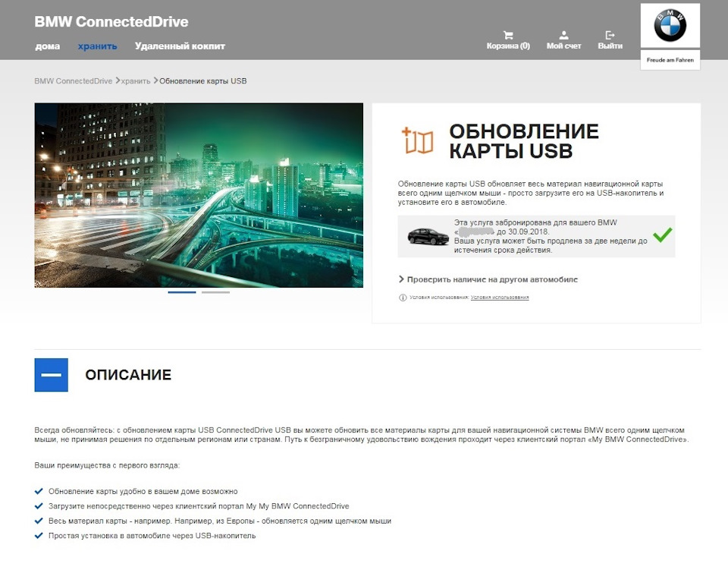The height and width of the screenshot is (570, 728).
Task: Click checkmark beside Загрузите непосредственно
Action: coord(39,505)
